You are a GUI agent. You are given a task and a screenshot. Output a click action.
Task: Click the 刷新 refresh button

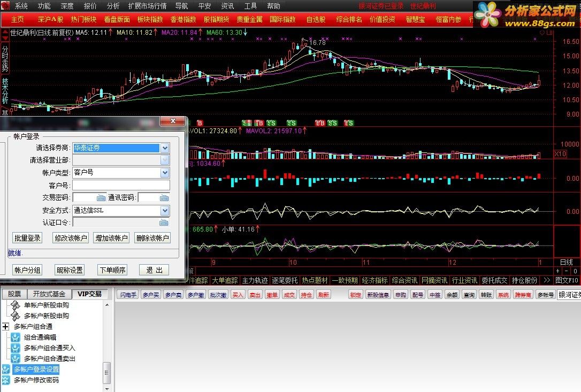(323, 295)
